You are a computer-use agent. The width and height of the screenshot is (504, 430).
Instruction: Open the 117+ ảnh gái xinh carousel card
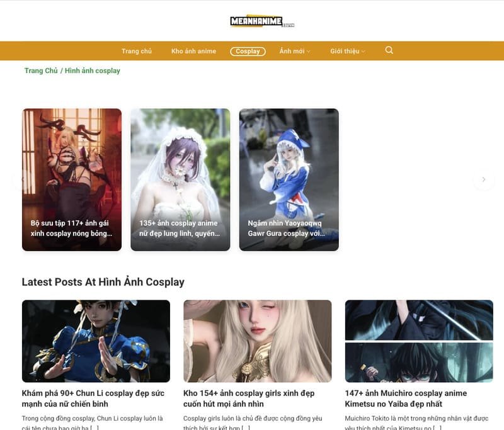point(72,179)
